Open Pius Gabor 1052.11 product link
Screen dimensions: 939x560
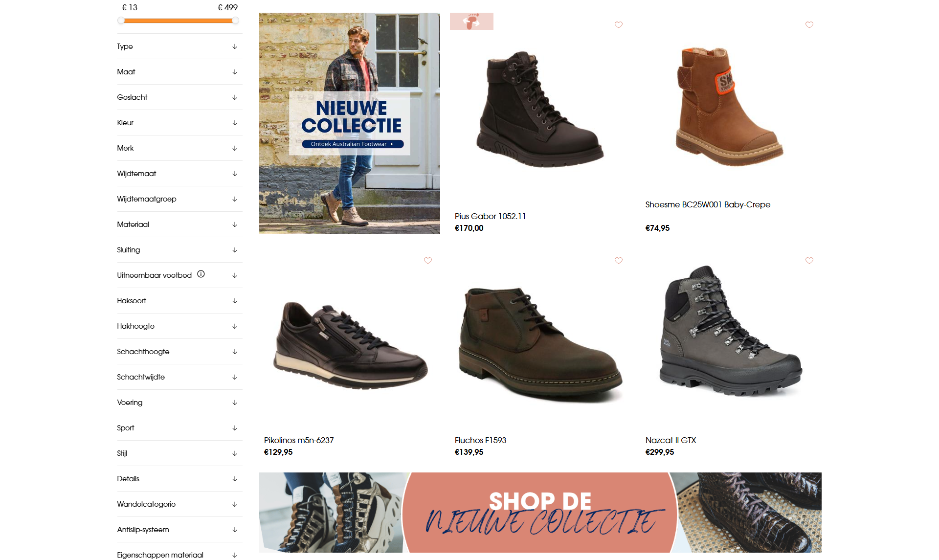coord(490,216)
